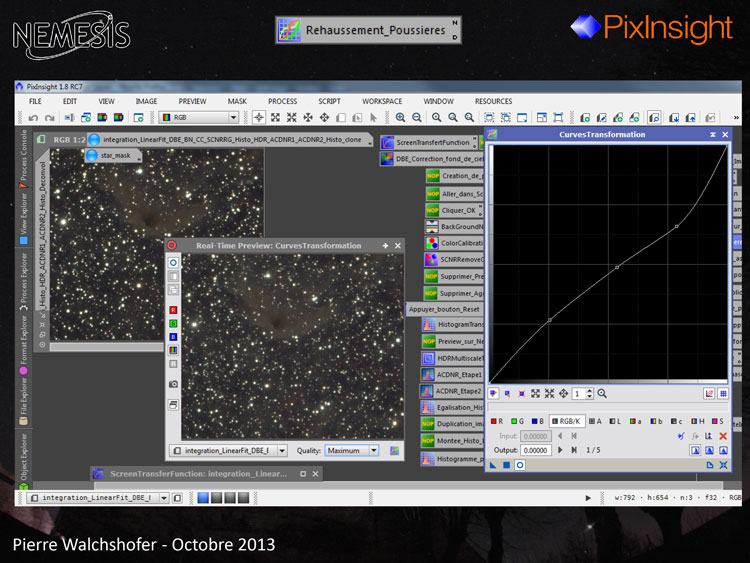Select the HistogramTrans process icon

pyautogui.click(x=453, y=324)
